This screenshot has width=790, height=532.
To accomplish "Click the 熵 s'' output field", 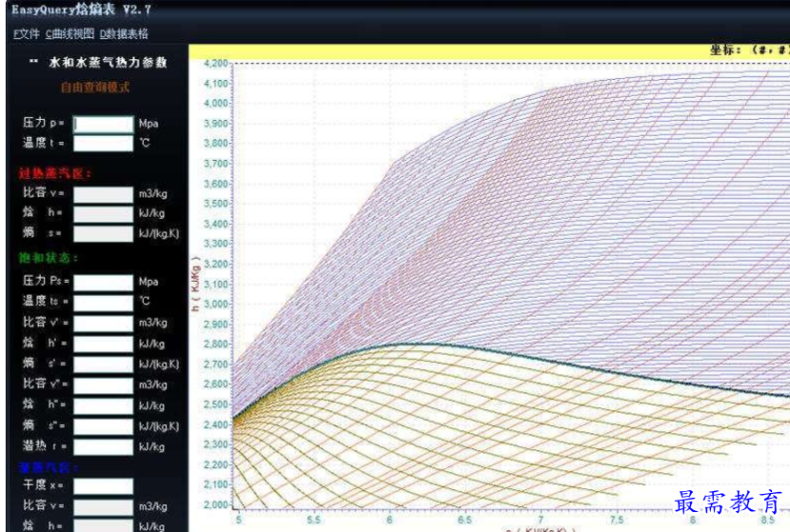I will (104, 426).
